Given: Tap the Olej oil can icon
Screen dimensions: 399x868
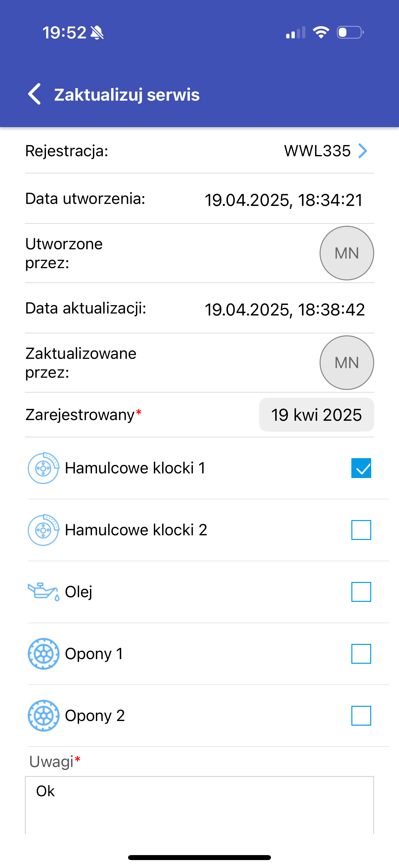Looking at the screenshot, I should point(43,592).
